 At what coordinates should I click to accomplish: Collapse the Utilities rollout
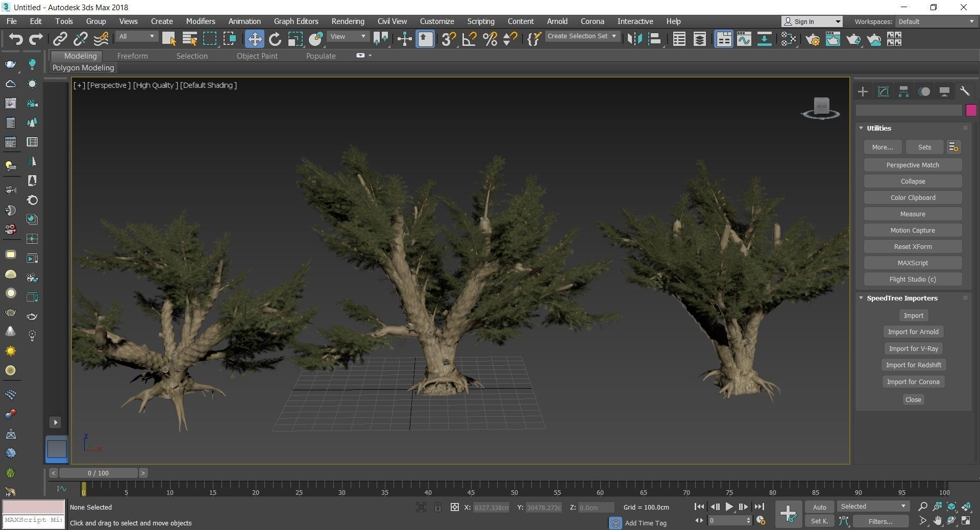pyautogui.click(x=861, y=128)
